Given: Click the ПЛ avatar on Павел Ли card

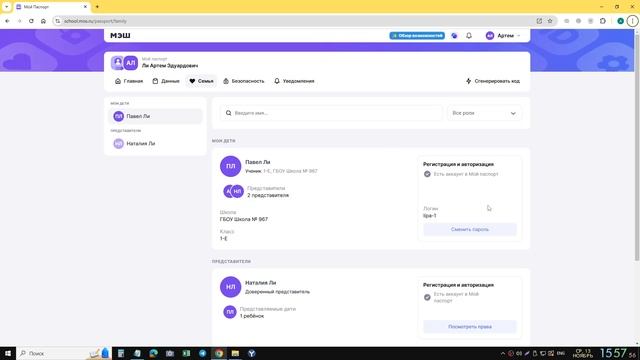Looking at the screenshot, I should (230, 166).
